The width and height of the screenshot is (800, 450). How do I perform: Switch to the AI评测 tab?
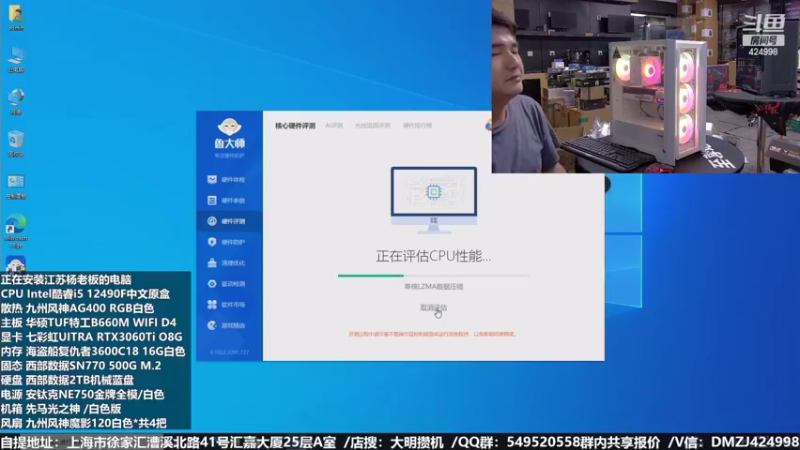pyautogui.click(x=334, y=126)
